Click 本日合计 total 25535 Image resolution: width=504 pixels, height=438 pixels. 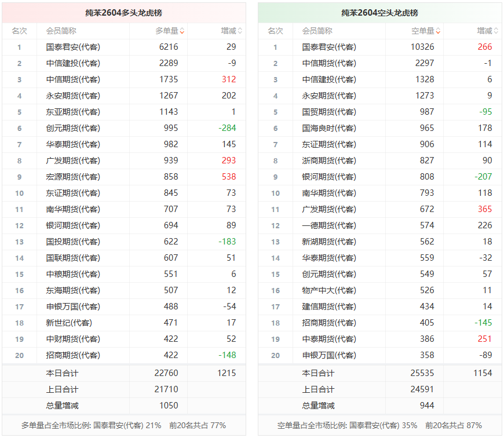pyautogui.click(x=422, y=373)
